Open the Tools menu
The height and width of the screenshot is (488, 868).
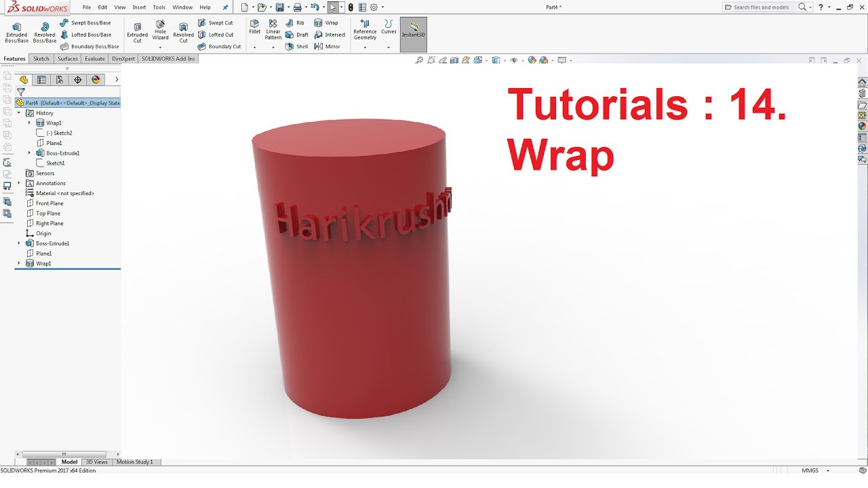159,7
